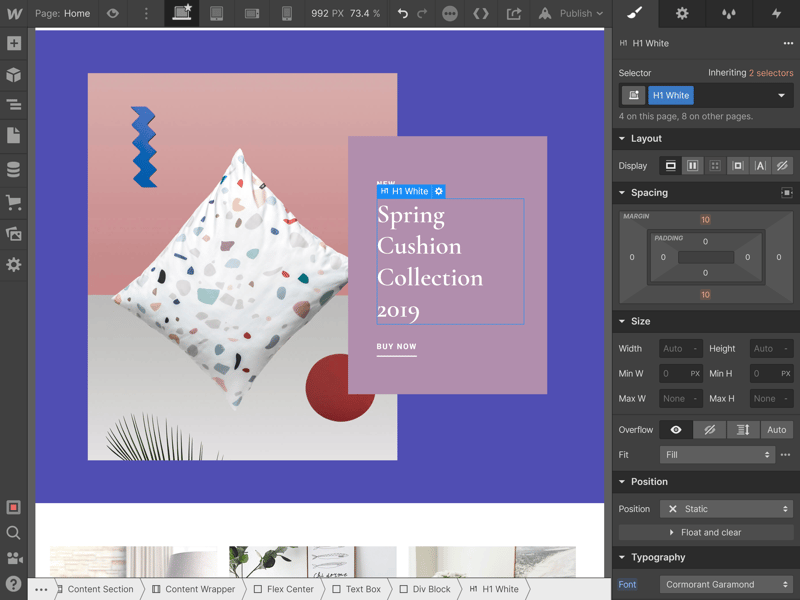The height and width of the screenshot is (600, 800).
Task: Switch to the element Settings tab
Action: pyautogui.click(x=682, y=14)
